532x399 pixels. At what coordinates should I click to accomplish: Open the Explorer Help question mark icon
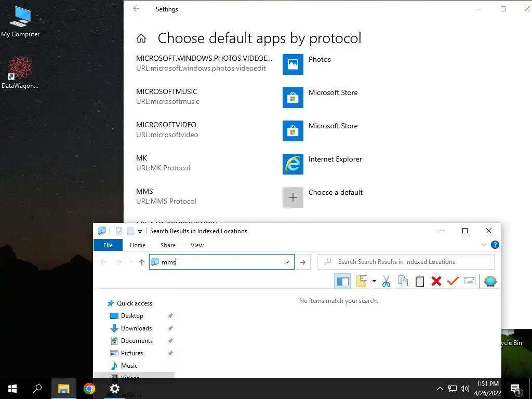[495, 245]
